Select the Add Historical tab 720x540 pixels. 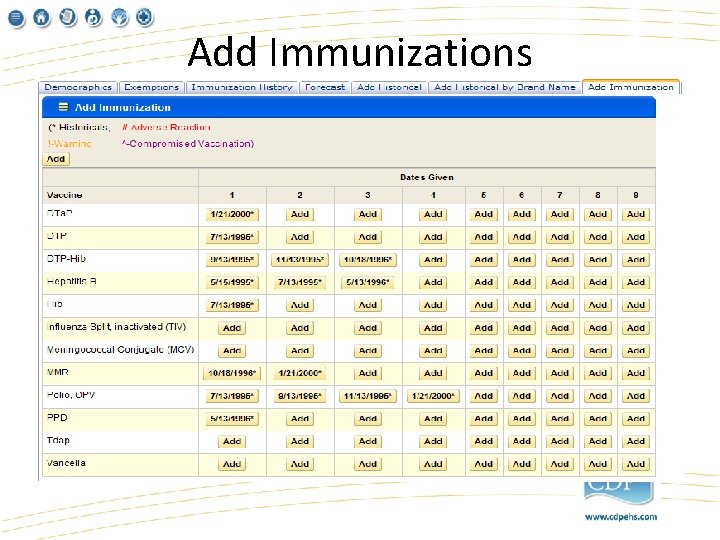pos(389,87)
